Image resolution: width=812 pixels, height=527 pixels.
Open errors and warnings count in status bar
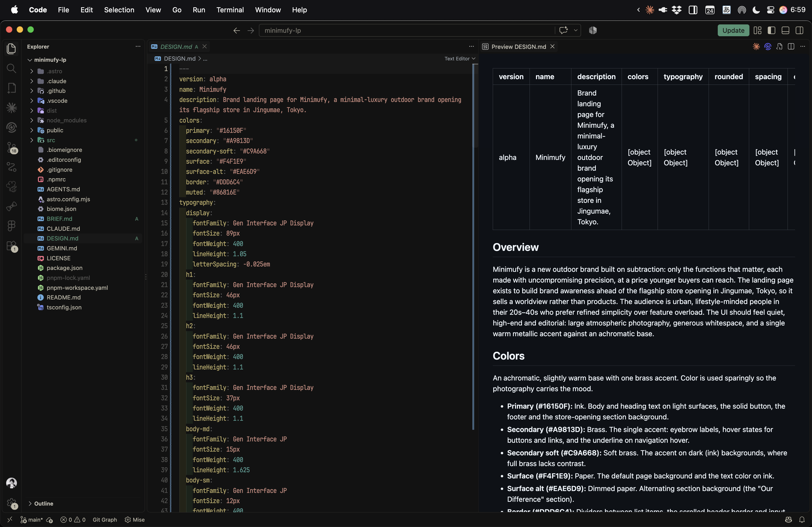pos(73,520)
